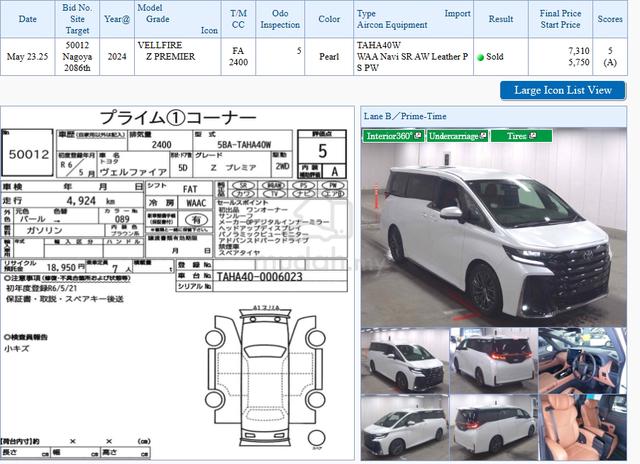Image resolution: width=640 pixels, height=464 pixels.
Task: Click the 5 (A) scores cell
Action: point(610,57)
